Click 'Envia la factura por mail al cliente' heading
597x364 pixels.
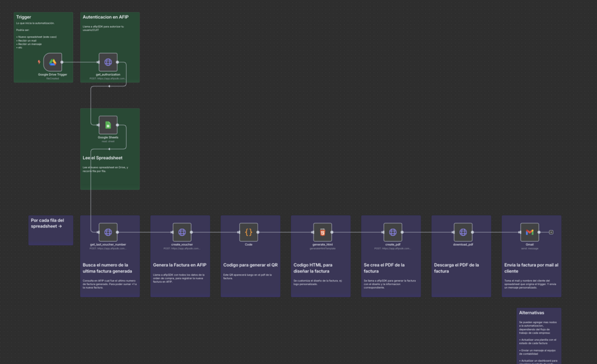click(x=531, y=268)
